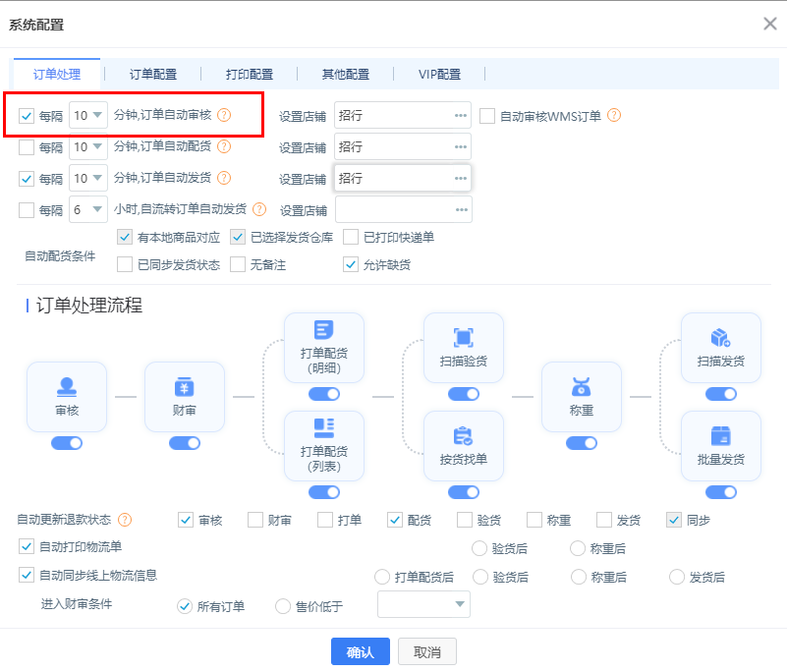Open interval dropdown for 订单自动配货
The width and height of the screenshot is (787, 672).
click(88, 146)
